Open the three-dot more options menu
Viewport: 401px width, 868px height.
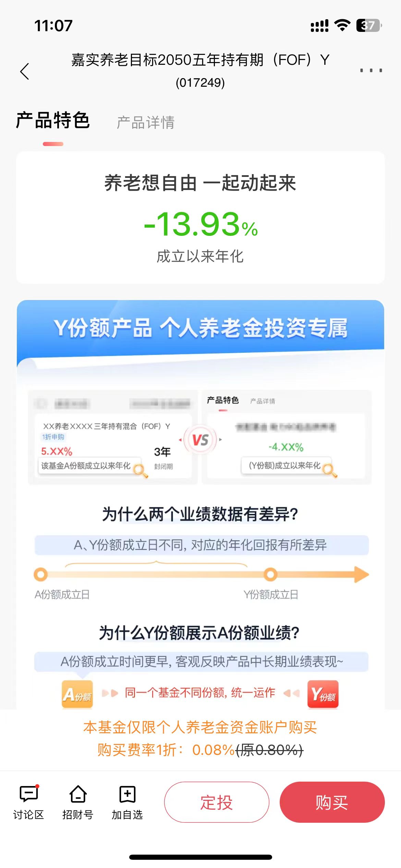click(x=371, y=71)
